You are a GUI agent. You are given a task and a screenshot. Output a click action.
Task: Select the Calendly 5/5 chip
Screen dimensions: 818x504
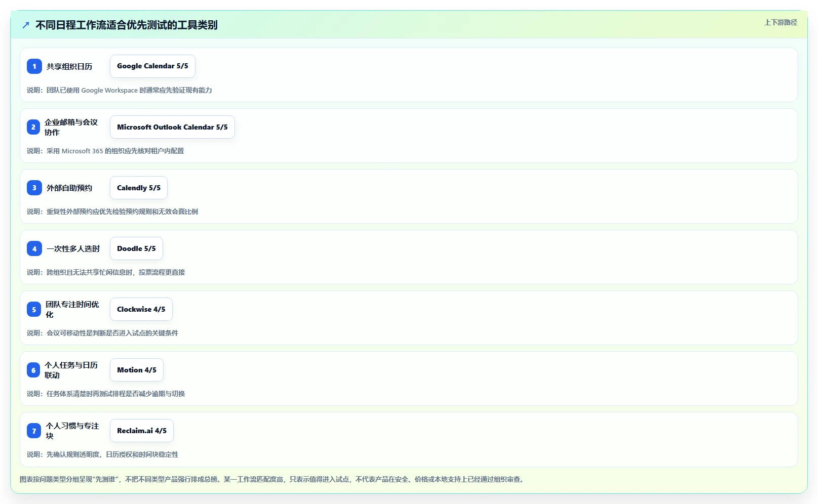coord(139,188)
